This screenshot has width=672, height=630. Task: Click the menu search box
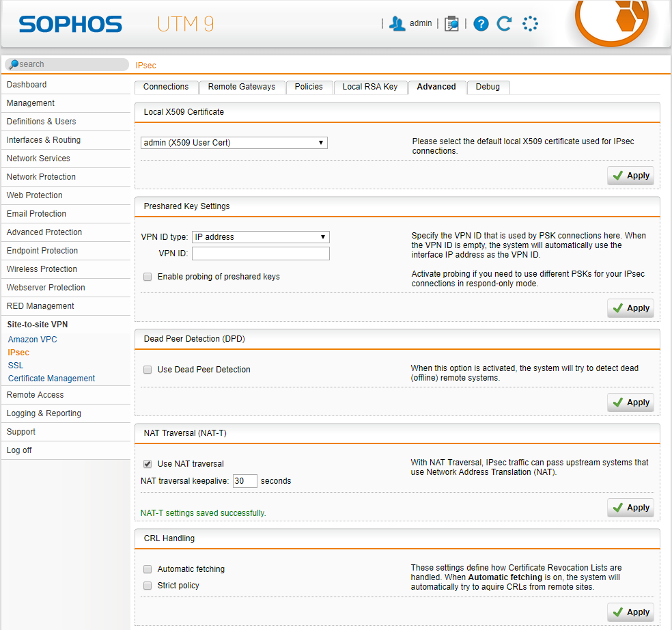click(x=67, y=64)
